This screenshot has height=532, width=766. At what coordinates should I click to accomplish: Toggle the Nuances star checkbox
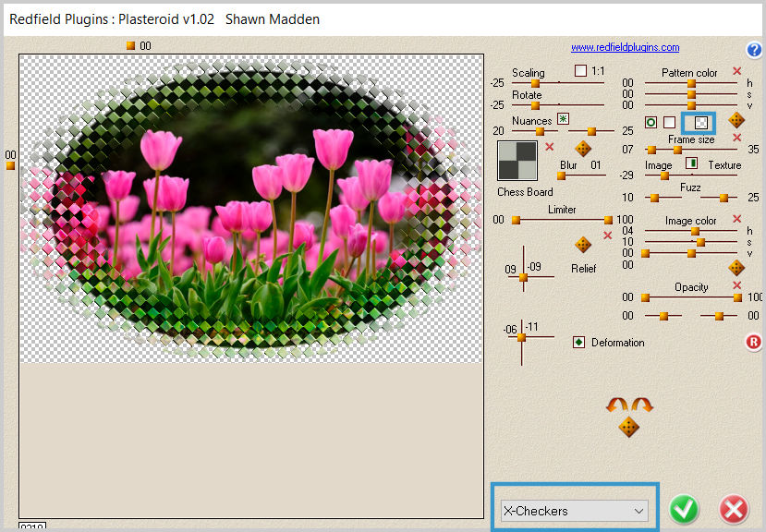[563, 119]
